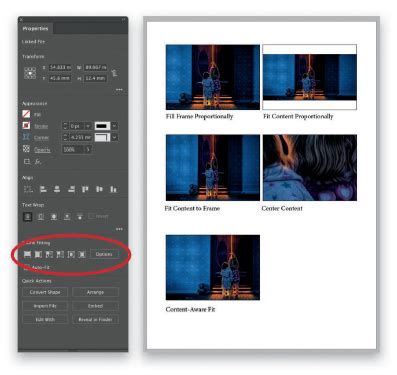Edit the W width field

point(96,67)
